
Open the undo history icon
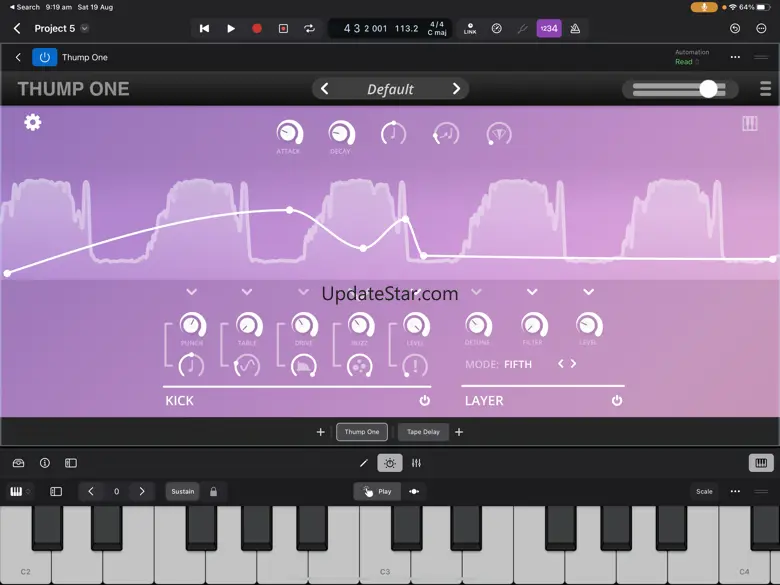[735, 28]
